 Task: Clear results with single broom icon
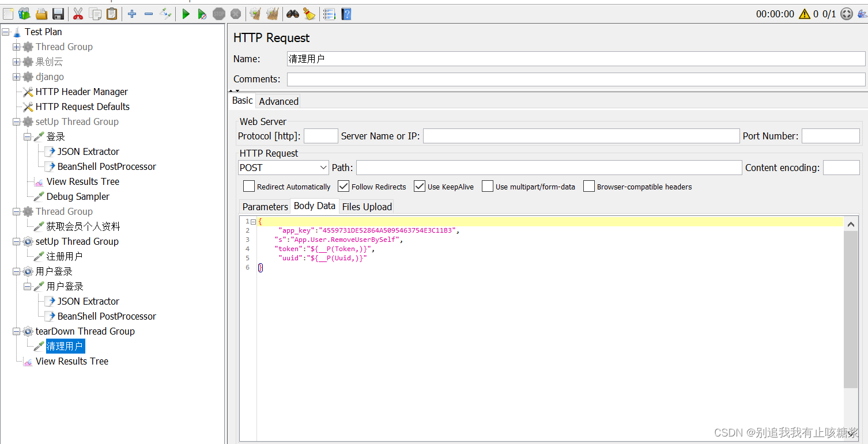pos(255,14)
